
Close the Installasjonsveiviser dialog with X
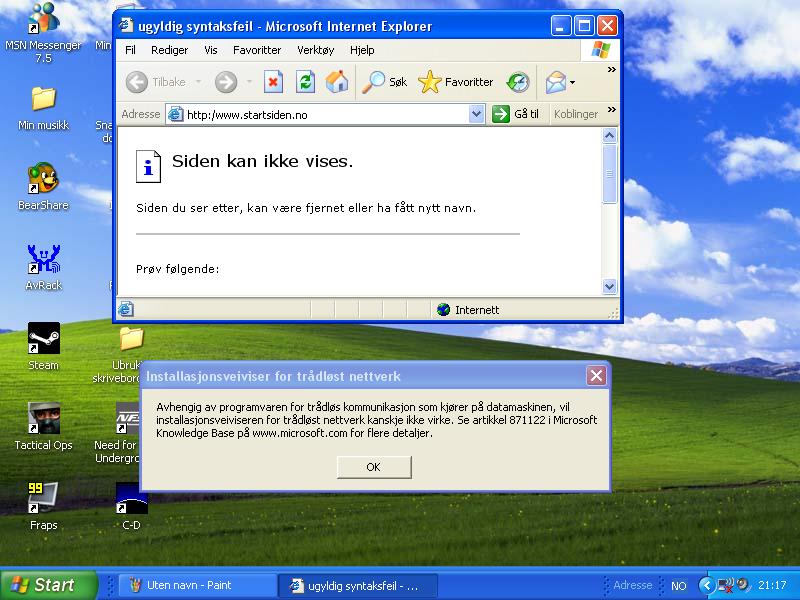pyautogui.click(x=596, y=376)
